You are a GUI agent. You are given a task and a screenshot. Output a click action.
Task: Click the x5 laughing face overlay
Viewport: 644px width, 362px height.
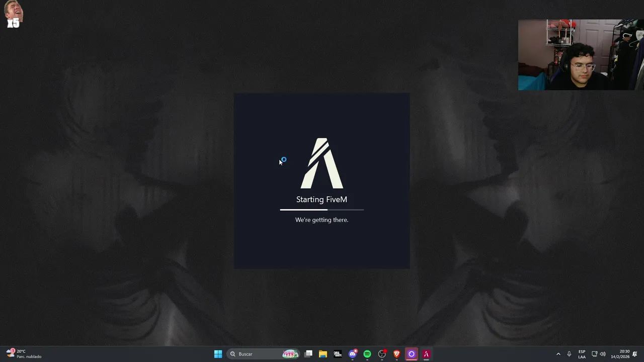pos(14,14)
